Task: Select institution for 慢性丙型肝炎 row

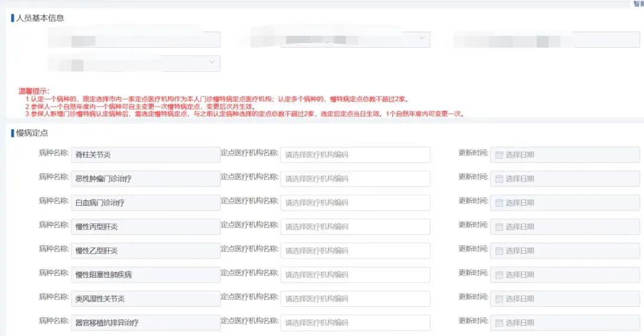Action: point(355,227)
